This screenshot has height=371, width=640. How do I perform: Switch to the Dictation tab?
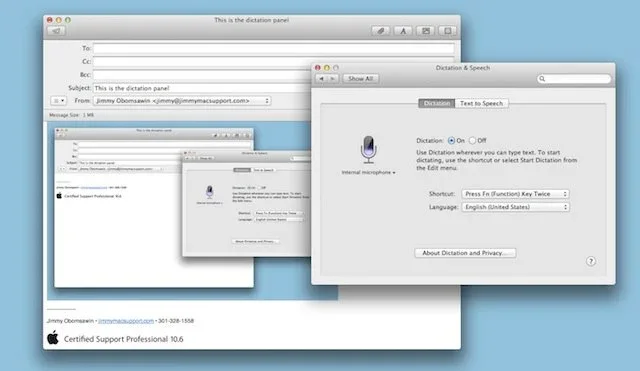coord(437,103)
